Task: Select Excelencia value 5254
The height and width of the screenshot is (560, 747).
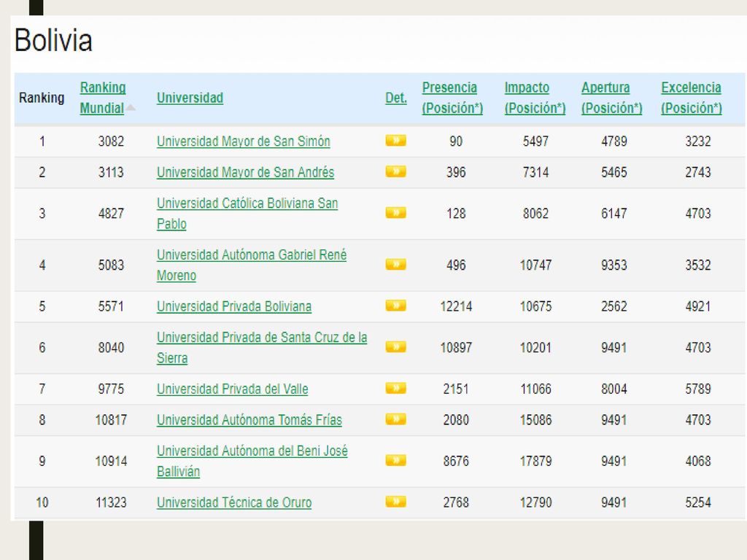Action: click(x=698, y=502)
